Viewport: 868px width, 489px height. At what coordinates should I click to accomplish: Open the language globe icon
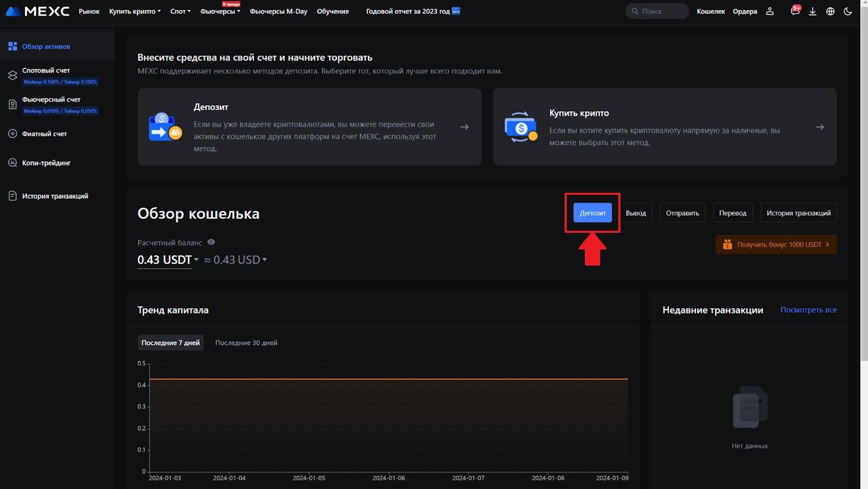point(830,11)
